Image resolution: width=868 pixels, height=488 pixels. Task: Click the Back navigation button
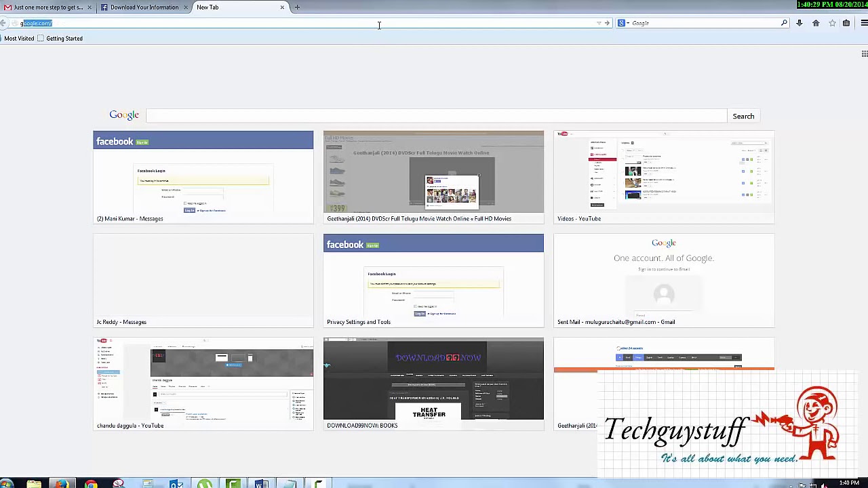tap(4, 23)
